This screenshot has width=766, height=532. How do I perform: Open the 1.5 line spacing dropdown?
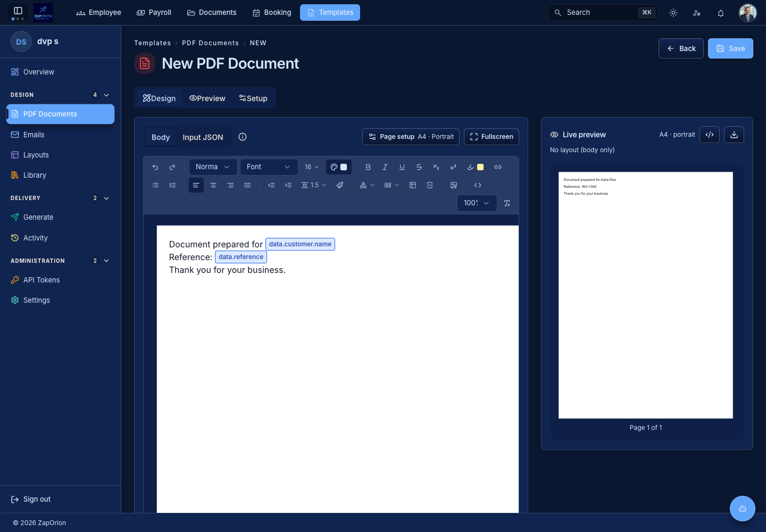314,185
